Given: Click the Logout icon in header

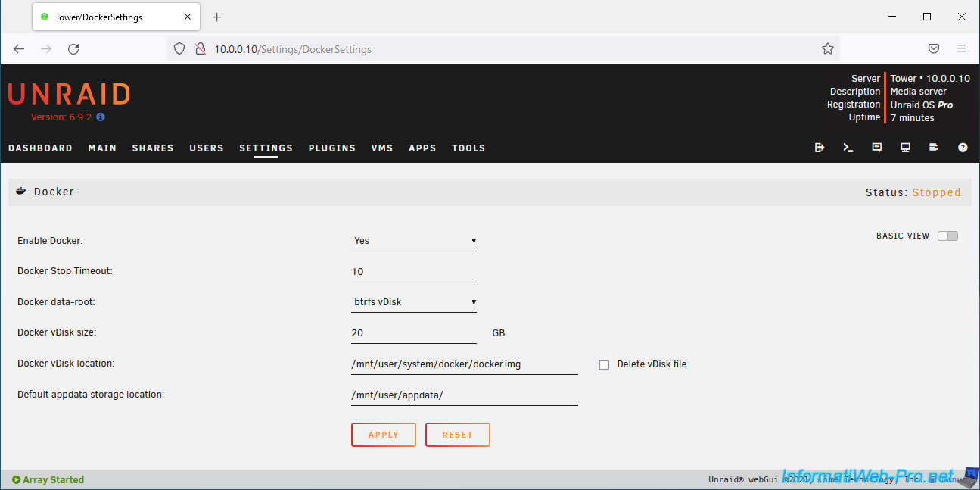Looking at the screenshot, I should pos(820,148).
